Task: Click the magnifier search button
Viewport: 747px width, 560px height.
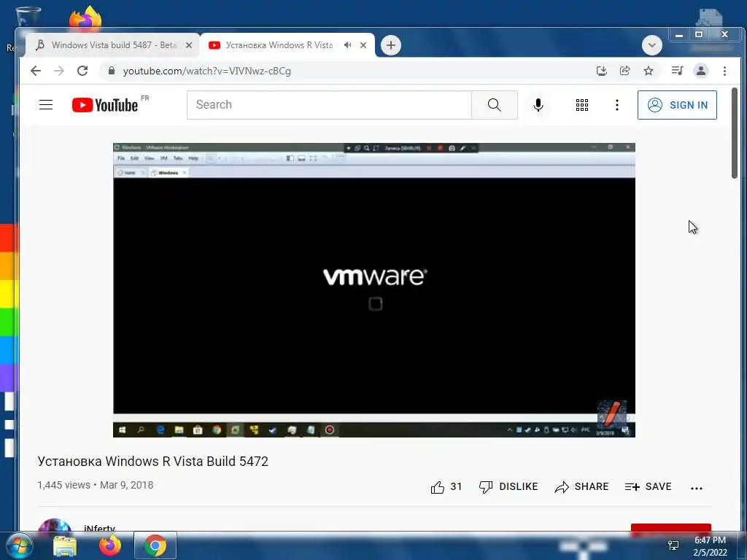Action: [495, 105]
